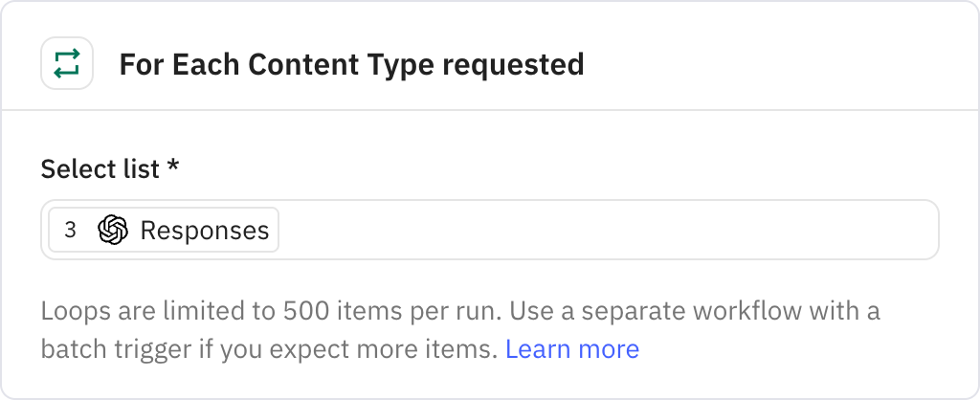The image size is (980, 400).
Task: Open the Learn more link
Action: coord(572,348)
